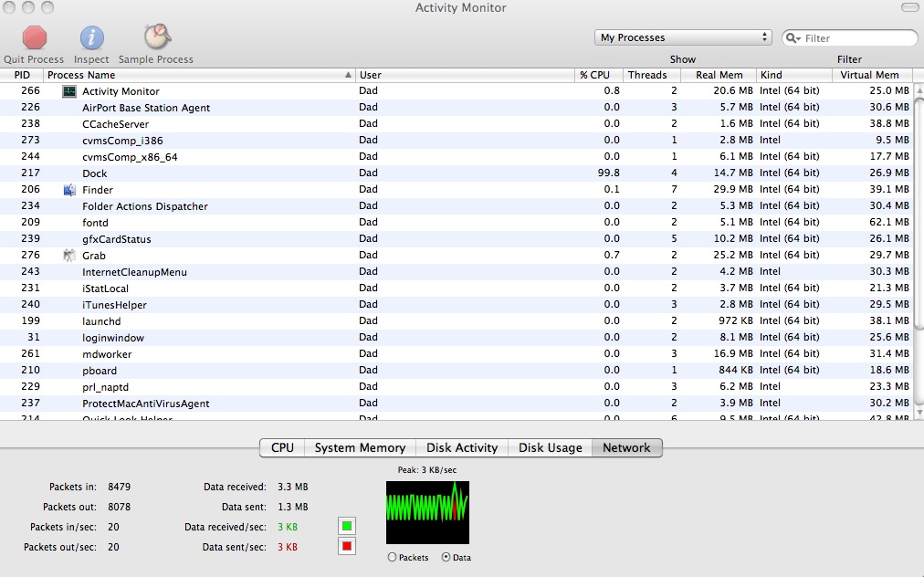Select mdworker process row

click(457, 354)
